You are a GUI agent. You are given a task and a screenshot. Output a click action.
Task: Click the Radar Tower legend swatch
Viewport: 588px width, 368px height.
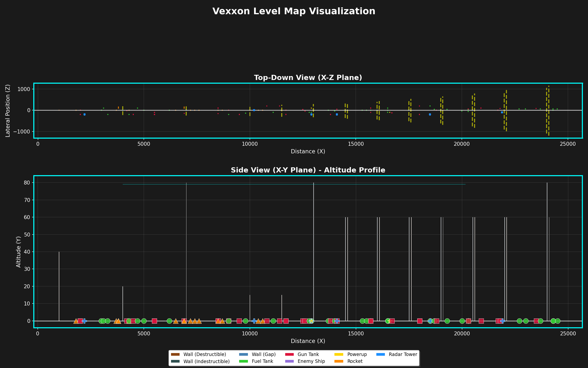point(380,355)
